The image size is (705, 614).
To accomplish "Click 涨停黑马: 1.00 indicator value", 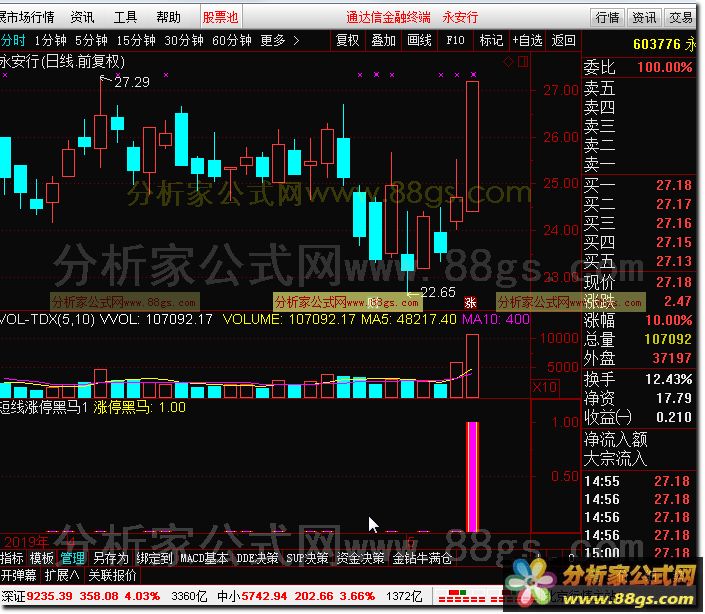I will (139, 408).
